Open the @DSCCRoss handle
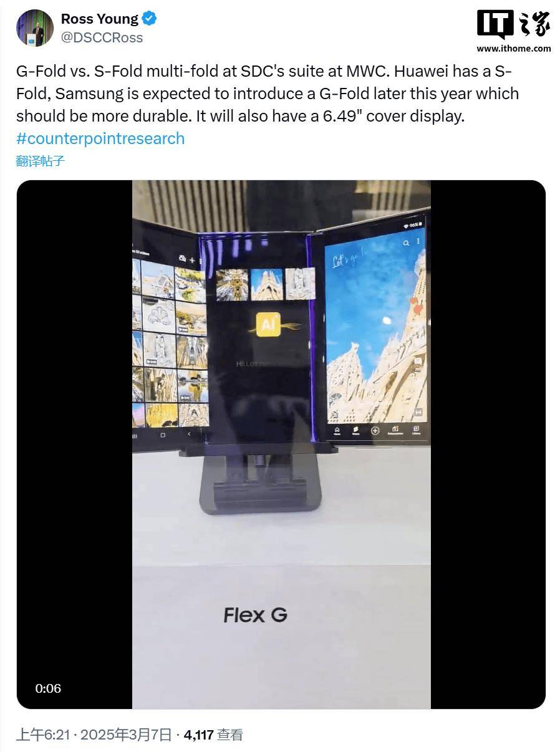This screenshot has width=560, height=752. 102,38
